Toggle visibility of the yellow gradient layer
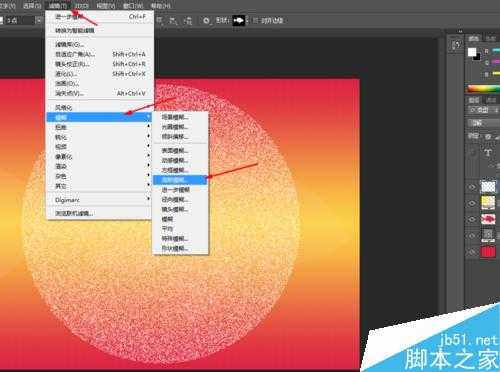This screenshot has width=500, height=372. 472,203
